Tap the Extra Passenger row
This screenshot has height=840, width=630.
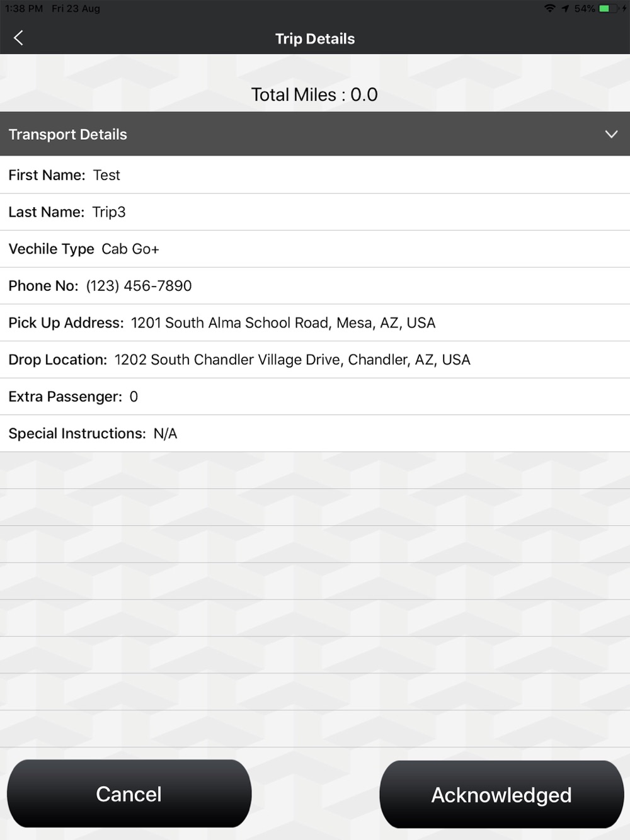[315, 397]
